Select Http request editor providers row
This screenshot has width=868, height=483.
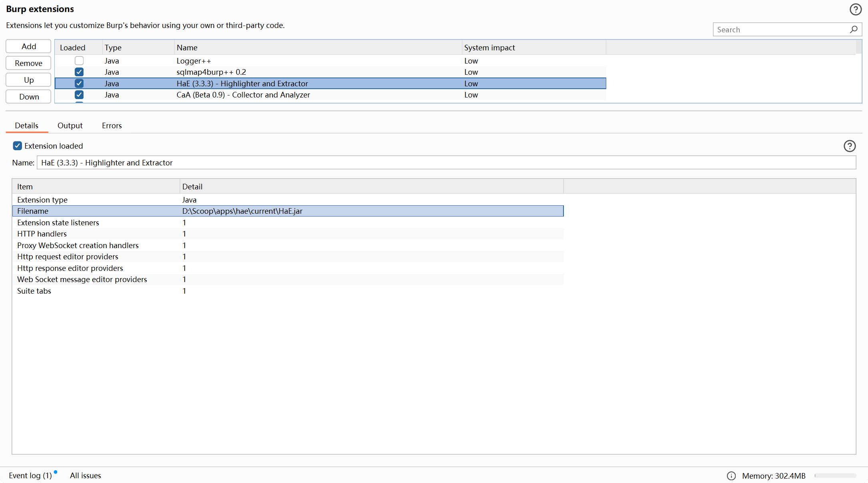click(288, 256)
